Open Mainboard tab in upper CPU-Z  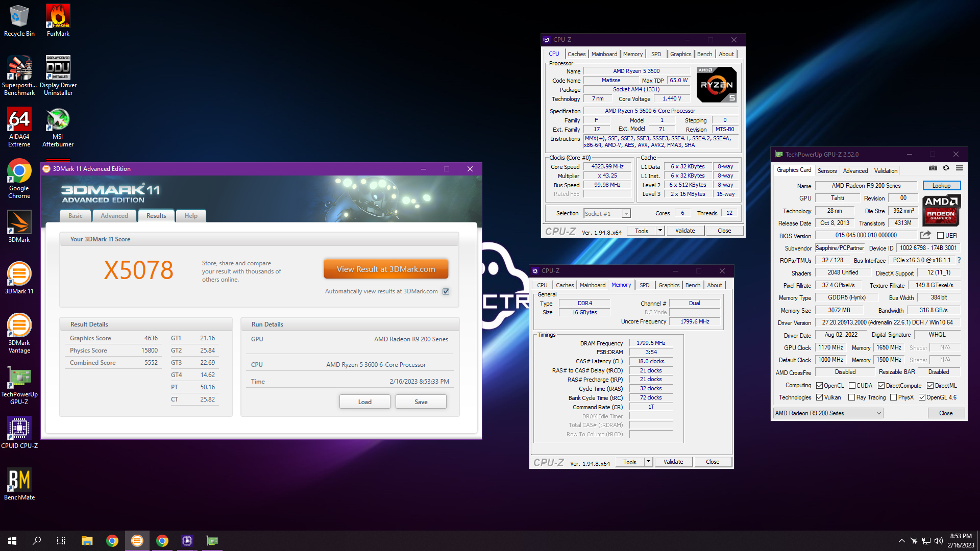604,54
